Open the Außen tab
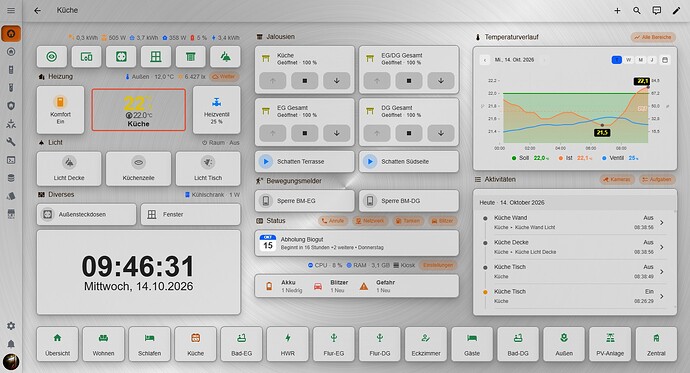Viewport: 690px width, 373px height. [x=564, y=344]
